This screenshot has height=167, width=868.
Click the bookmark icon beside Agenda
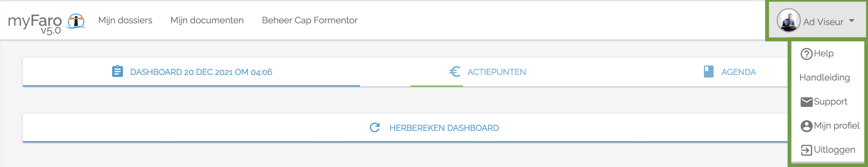pyautogui.click(x=709, y=71)
